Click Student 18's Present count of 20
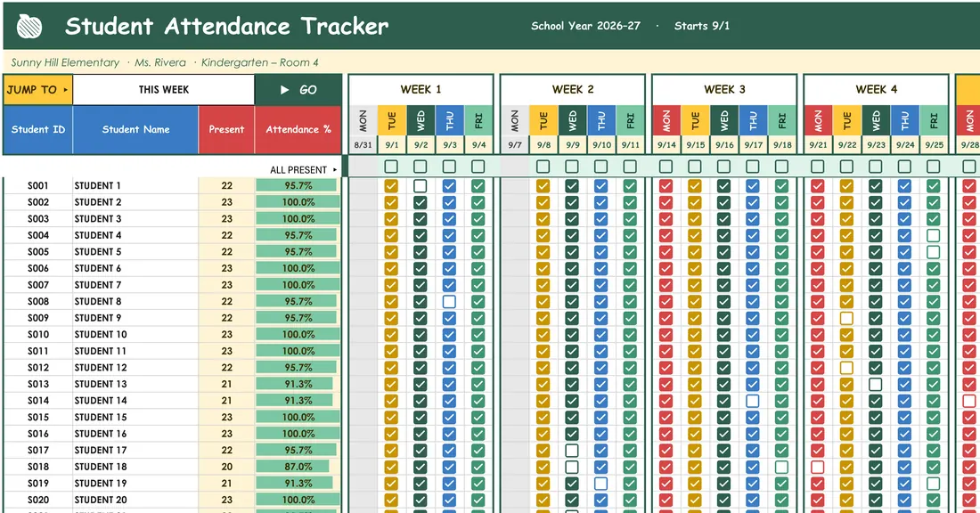The width and height of the screenshot is (980, 513). tap(226, 467)
